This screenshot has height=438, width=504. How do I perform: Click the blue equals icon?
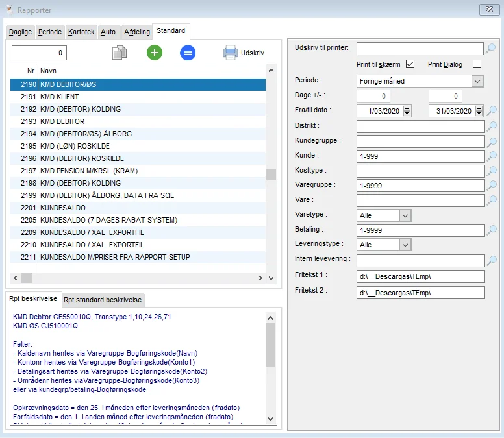[188, 53]
